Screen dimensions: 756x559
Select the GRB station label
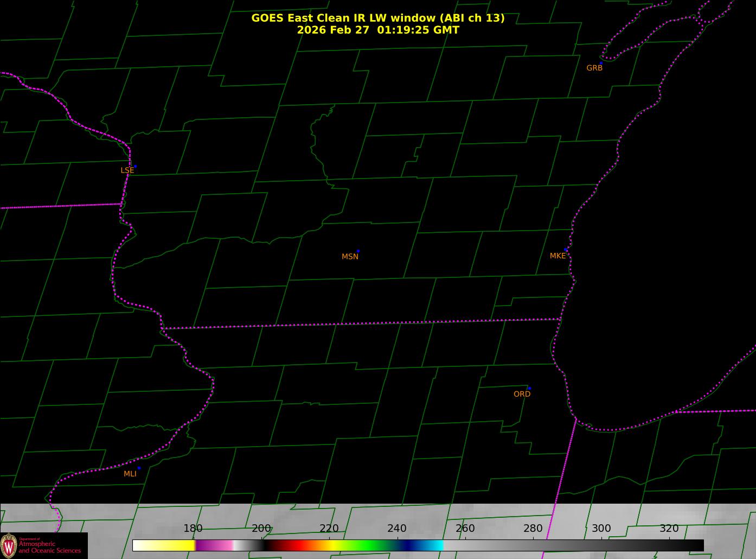[x=594, y=68]
